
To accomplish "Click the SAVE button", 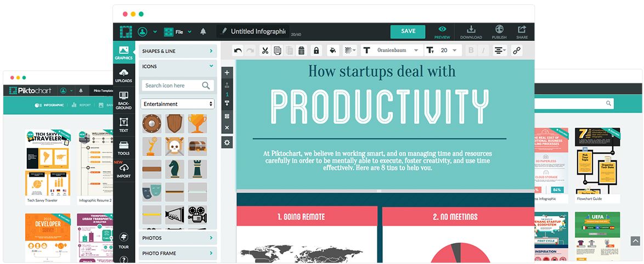I will (x=408, y=31).
